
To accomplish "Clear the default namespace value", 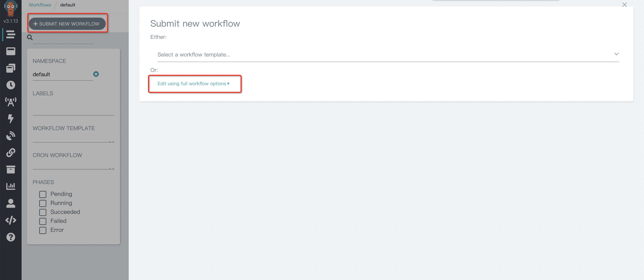I will pos(96,74).
